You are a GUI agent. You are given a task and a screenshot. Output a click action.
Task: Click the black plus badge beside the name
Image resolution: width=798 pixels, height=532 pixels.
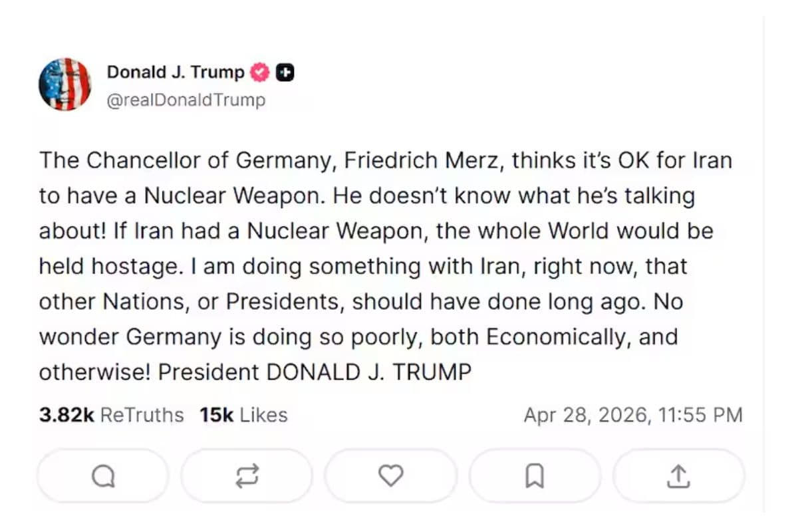click(x=285, y=72)
